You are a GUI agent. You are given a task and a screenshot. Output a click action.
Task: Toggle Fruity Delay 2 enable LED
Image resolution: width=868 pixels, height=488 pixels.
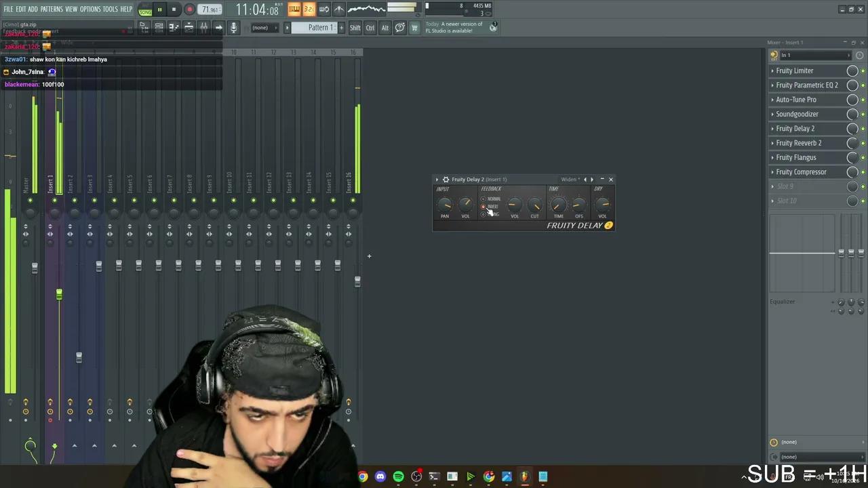863,129
